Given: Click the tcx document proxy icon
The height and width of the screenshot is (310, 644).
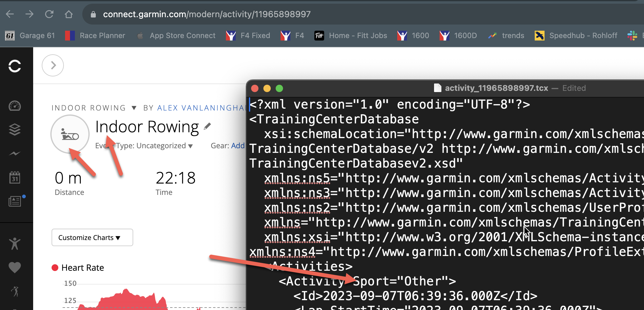Looking at the screenshot, I should (437, 88).
